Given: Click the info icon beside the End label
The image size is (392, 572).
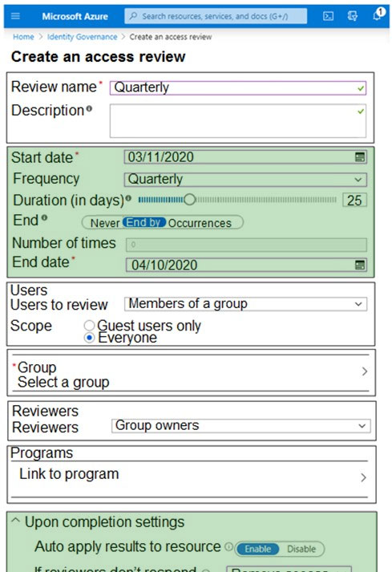Looking at the screenshot, I should [x=44, y=218].
